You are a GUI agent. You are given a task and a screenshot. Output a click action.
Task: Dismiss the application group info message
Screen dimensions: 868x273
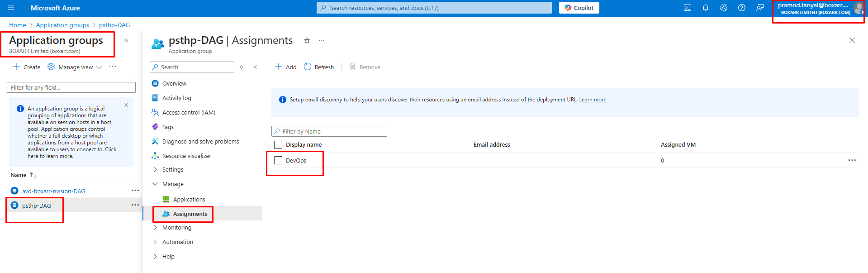tap(126, 105)
